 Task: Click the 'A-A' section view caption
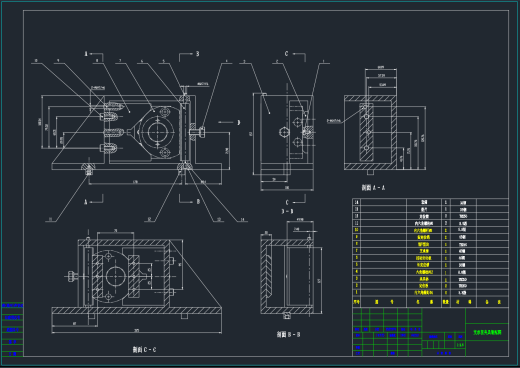pos(373,188)
